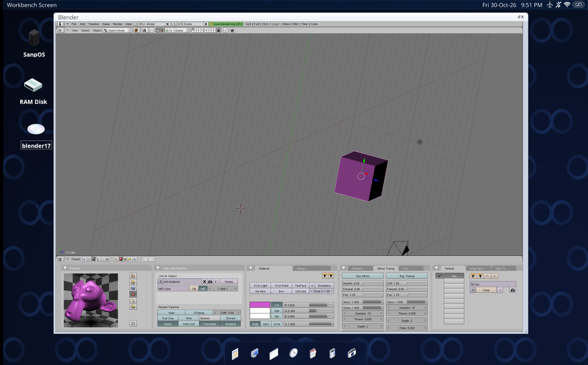588x365 pixels.
Task: Adjust the R 0.800 color slider
Action: point(309,305)
